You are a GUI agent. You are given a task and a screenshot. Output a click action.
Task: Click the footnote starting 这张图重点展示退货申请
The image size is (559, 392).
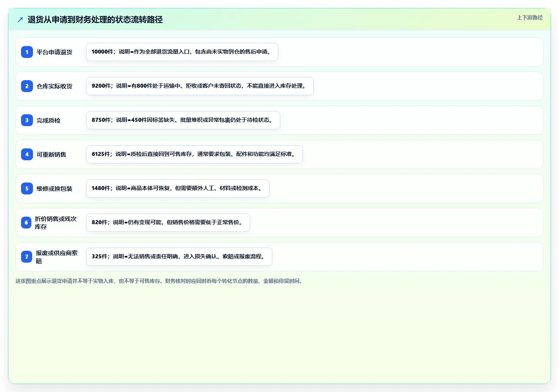160,281
